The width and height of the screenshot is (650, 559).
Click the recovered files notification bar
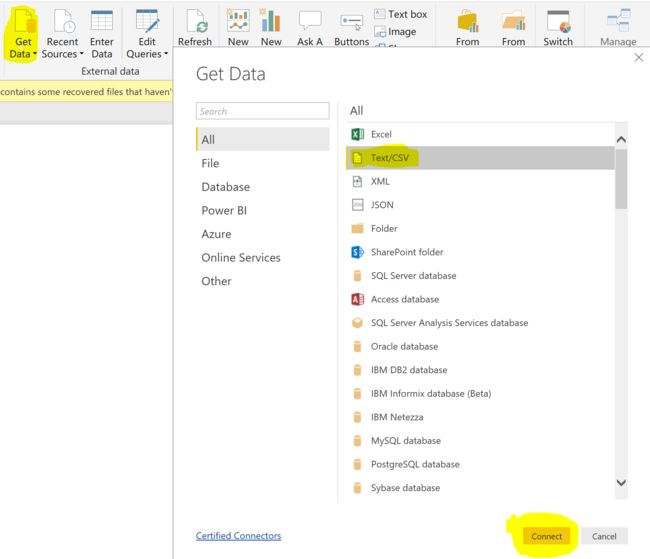click(86, 92)
